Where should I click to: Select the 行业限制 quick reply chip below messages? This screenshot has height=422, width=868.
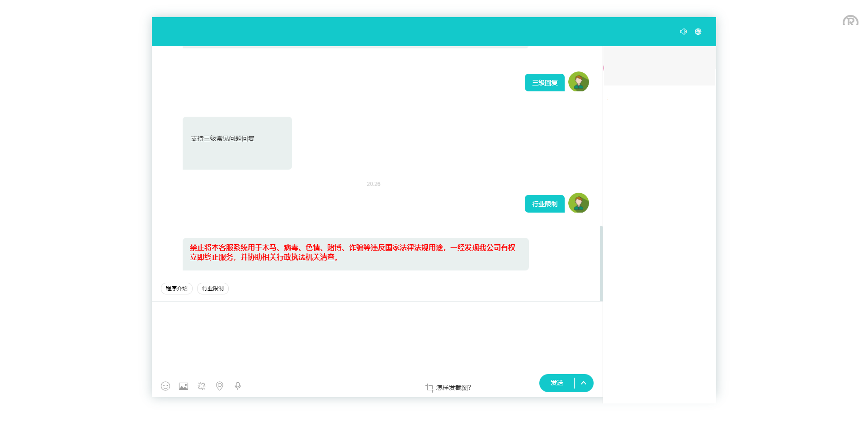[x=213, y=289]
